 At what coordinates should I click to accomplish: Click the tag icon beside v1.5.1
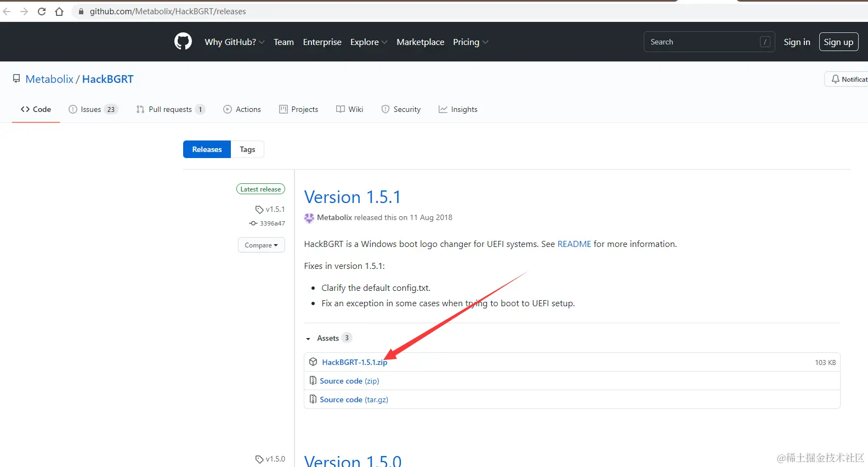259,210
